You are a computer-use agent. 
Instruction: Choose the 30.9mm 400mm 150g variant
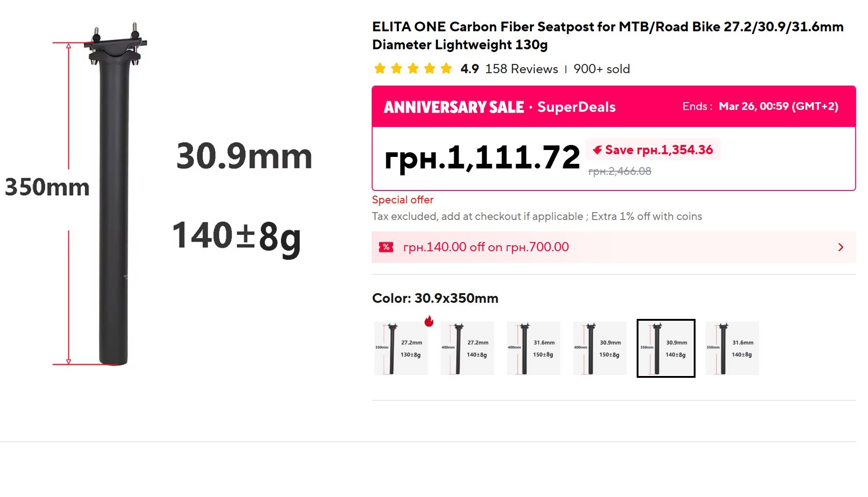pos(600,348)
